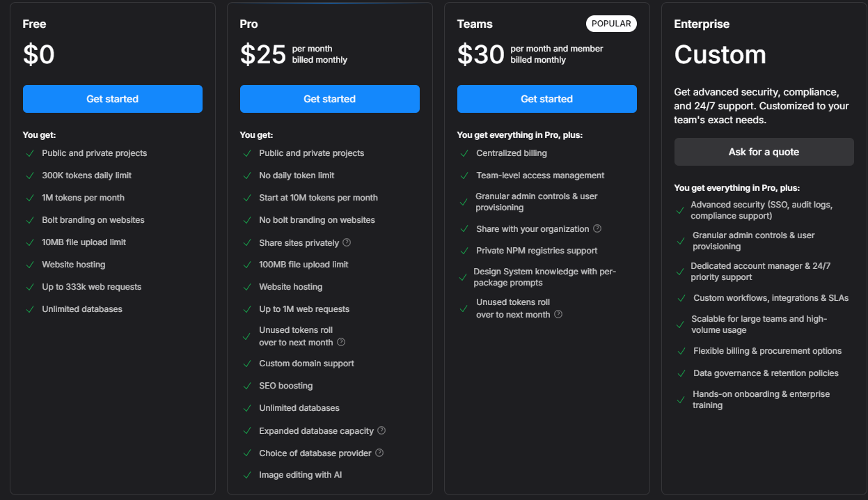Click Get started under the Free plan
This screenshot has width=868, height=500.
[x=112, y=98]
